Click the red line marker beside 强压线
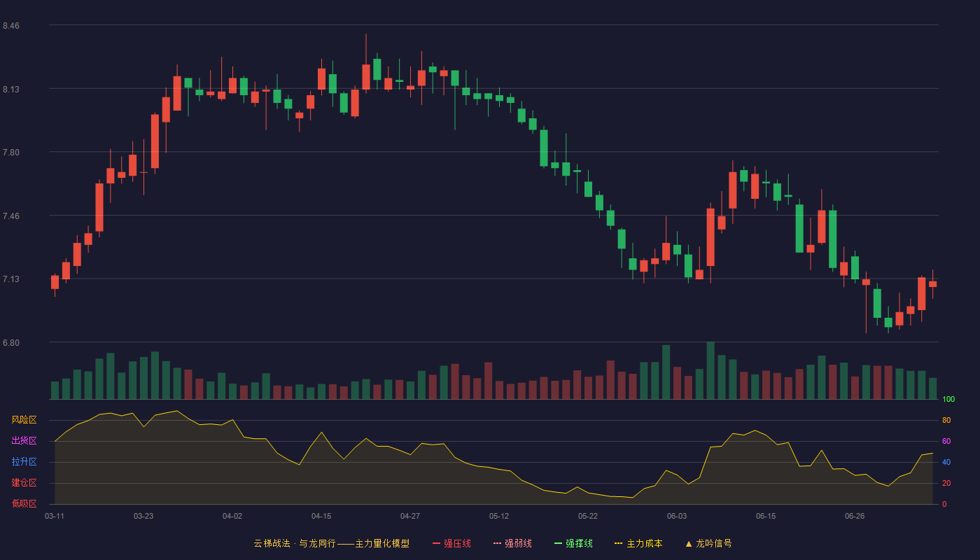Viewport: 980px width, 560px height. tap(436, 543)
